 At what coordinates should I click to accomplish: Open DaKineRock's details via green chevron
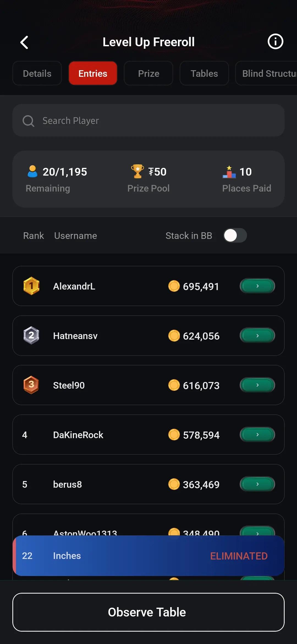coord(257,435)
